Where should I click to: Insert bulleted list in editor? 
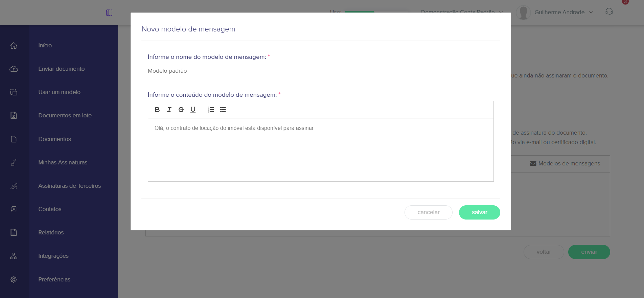223,110
